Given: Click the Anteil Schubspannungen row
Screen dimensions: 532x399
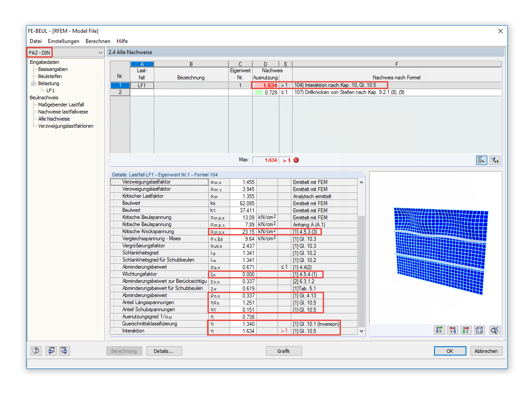Looking at the screenshot, I should [x=234, y=309].
